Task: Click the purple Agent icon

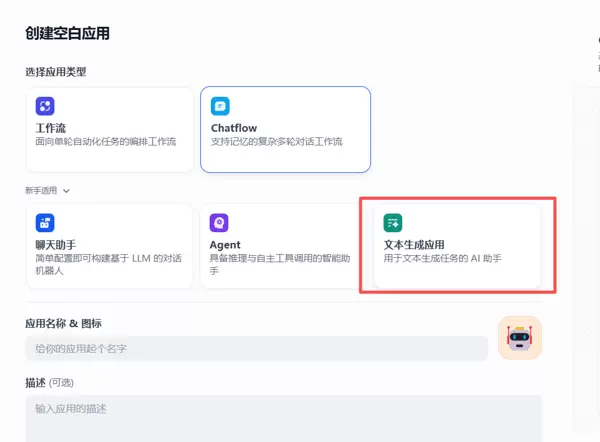Action: click(219, 223)
